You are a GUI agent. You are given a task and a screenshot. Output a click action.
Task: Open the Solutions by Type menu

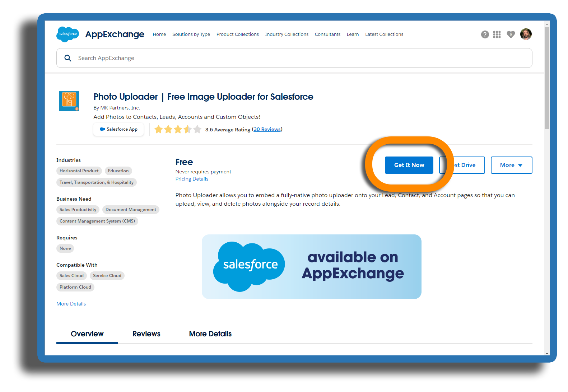[x=191, y=34]
